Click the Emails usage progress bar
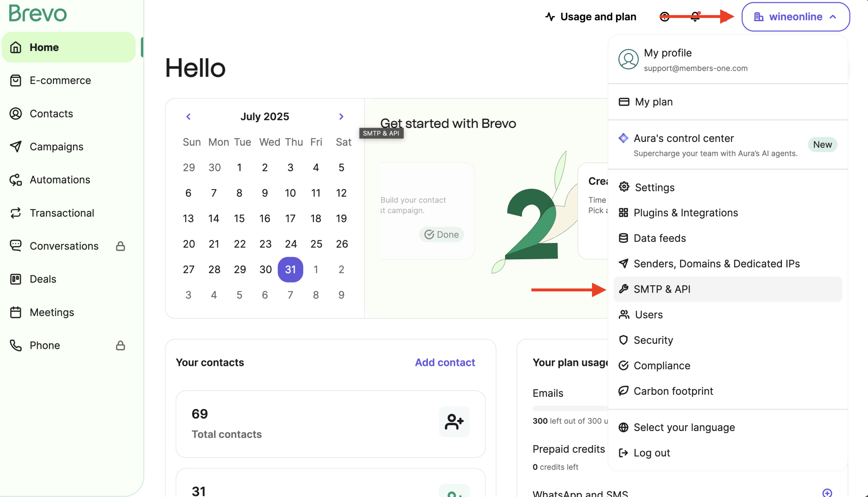868x497 pixels. pyautogui.click(x=570, y=408)
